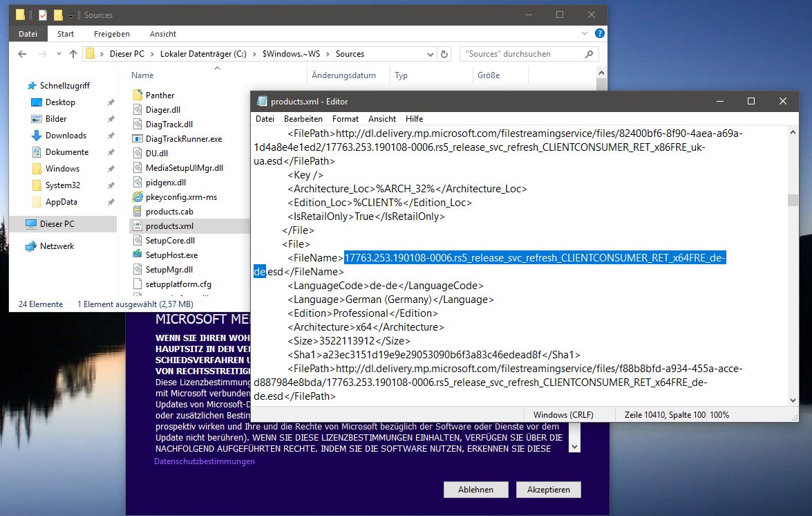Sort files by the Name column header
Image resolution: width=812 pixels, height=516 pixels.
142,75
